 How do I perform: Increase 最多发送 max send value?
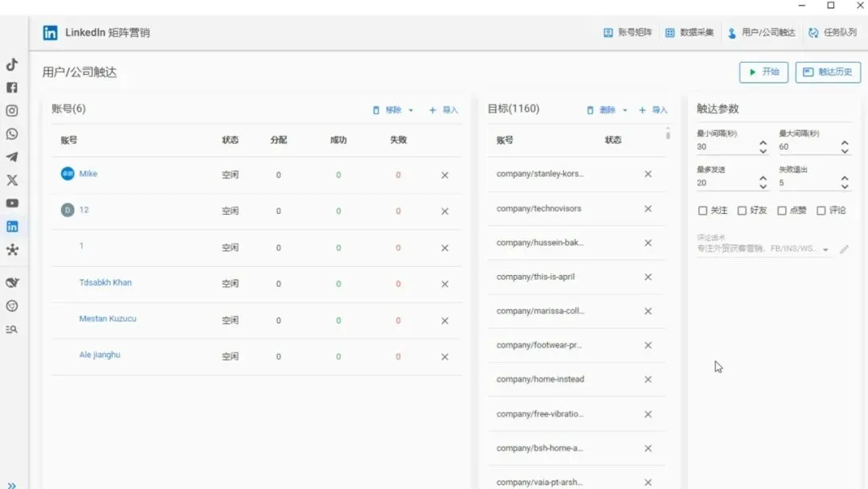(x=763, y=179)
